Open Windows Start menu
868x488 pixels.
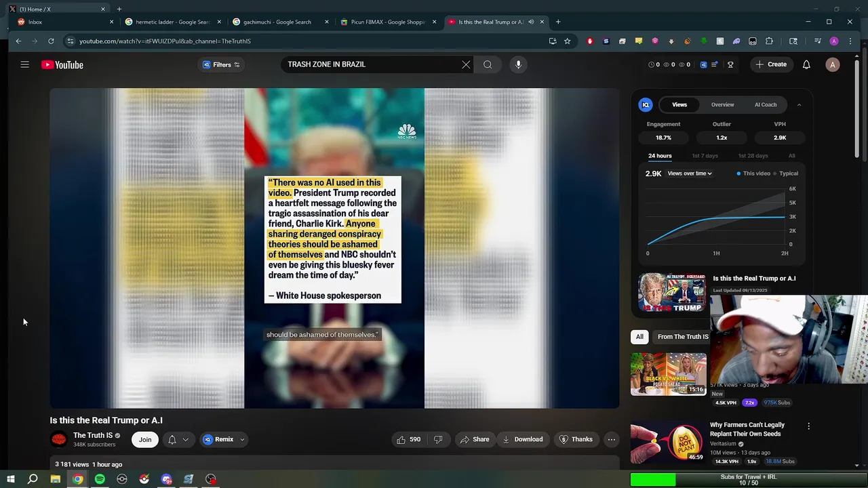click(11, 479)
